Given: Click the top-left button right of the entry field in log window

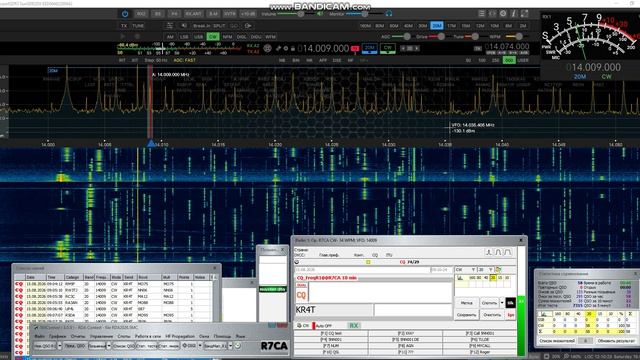Looking at the screenshot, I should pos(467,303).
